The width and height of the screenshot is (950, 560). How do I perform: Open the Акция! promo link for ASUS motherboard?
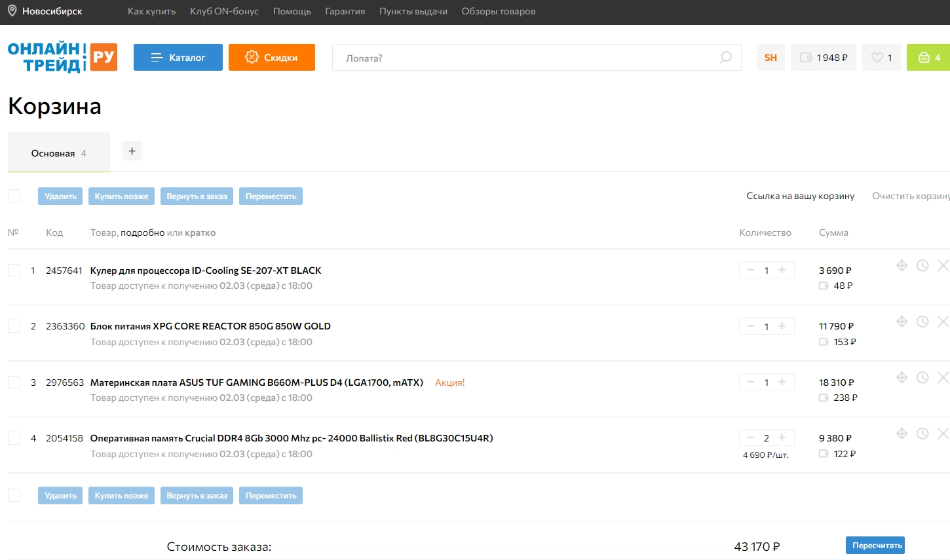pos(450,383)
